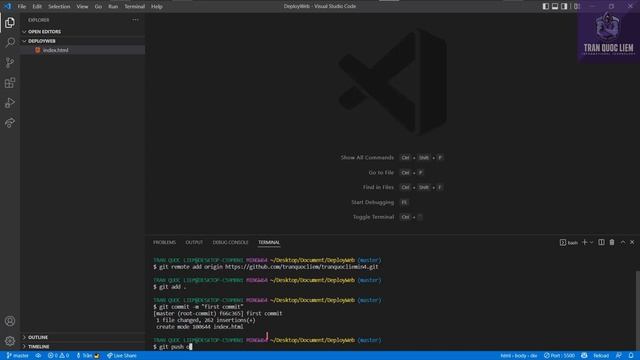Click the Explorer more actions ellipsis

pyautogui.click(x=135, y=20)
